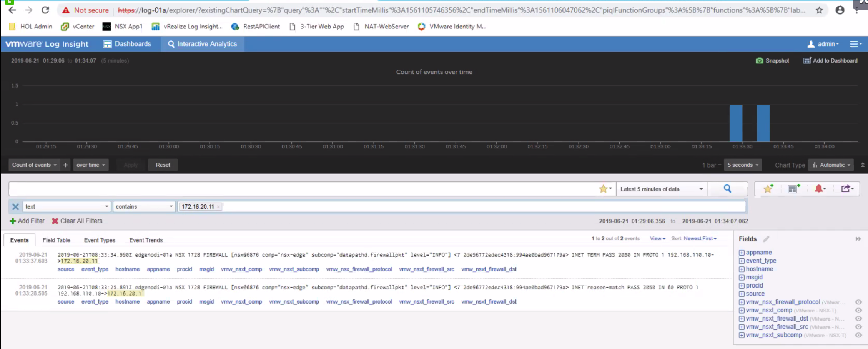Run the query with the magnifier search button
Viewport: 868px width, 349px height.
pyautogui.click(x=727, y=189)
